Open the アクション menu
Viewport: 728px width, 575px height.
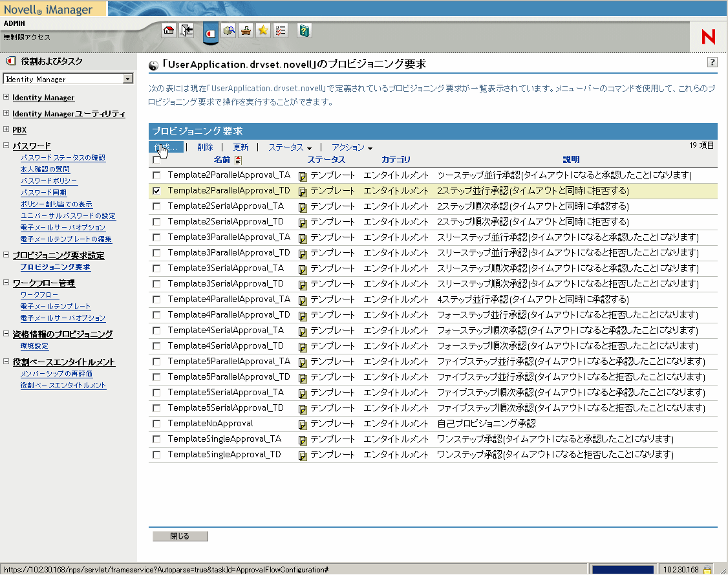(x=352, y=147)
